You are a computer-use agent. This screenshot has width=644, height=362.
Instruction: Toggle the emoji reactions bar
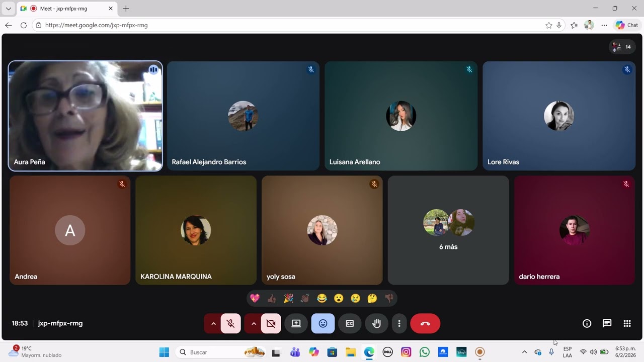click(323, 324)
